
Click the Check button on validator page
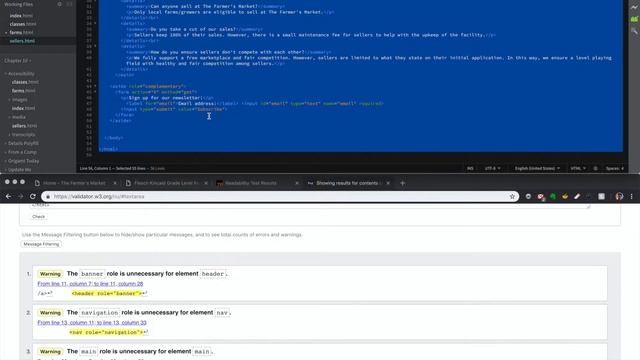pos(38,217)
